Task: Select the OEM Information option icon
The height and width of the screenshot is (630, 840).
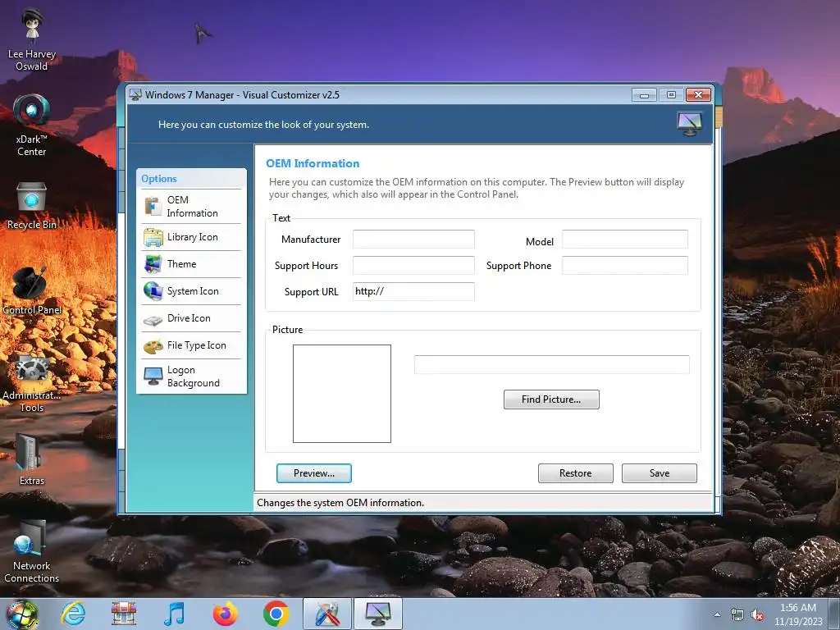Action: coord(153,206)
